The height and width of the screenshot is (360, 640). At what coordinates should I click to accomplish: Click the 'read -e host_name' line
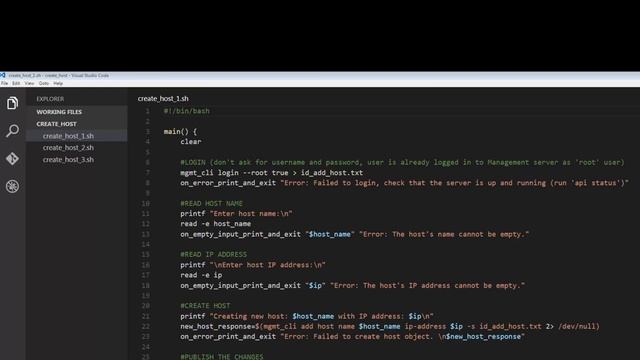(216, 224)
